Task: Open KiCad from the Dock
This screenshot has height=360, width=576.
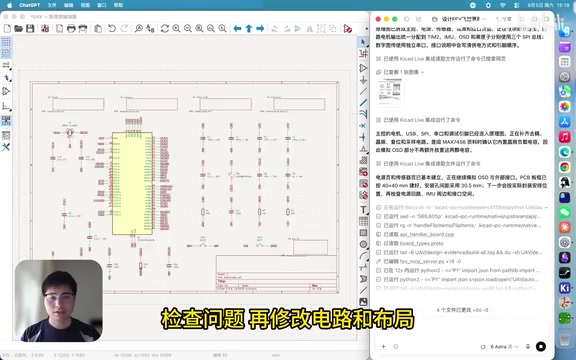Action: (x=565, y=287)
